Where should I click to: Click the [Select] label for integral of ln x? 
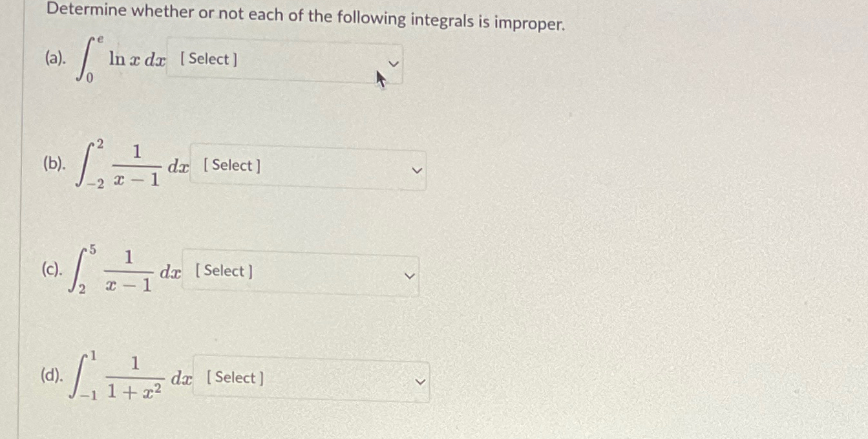[210, 59]
